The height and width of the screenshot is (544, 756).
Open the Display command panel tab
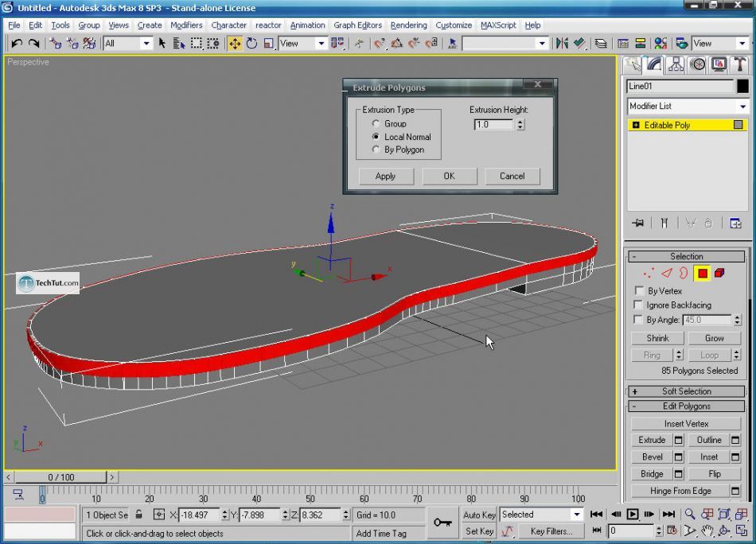719,64
